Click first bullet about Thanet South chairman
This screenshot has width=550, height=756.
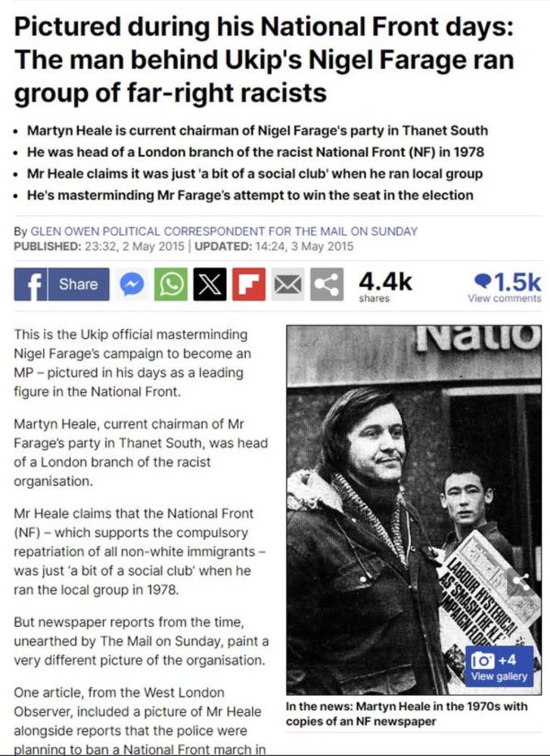click(257, 131)
